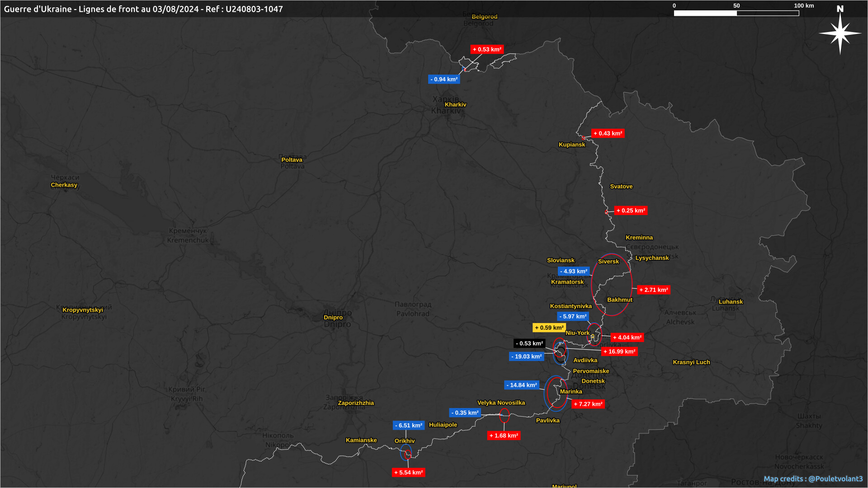The width and height of the screenshot is (868, 488).
Task: Click the distance scale bar
Action: pos(736,13)
